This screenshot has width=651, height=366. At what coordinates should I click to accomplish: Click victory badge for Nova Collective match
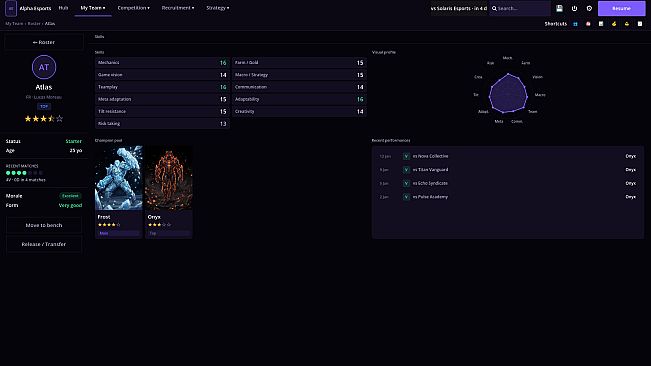point(406,156)
